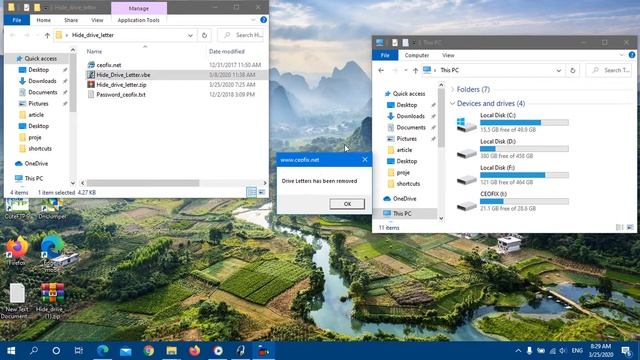The height and width of the screenshot is (360, 640).
Task: Open Application Tools tab
Action: (x=138, y=20)
